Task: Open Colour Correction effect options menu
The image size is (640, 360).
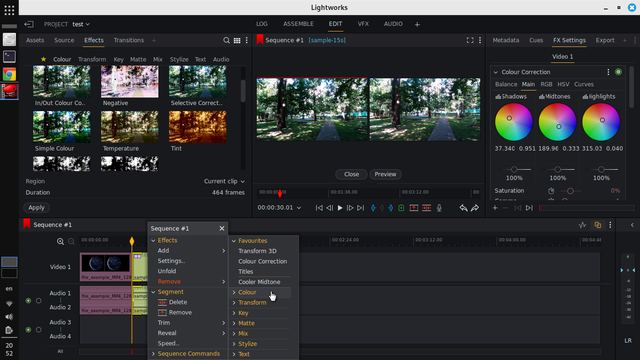Action: tap(608, 72)
